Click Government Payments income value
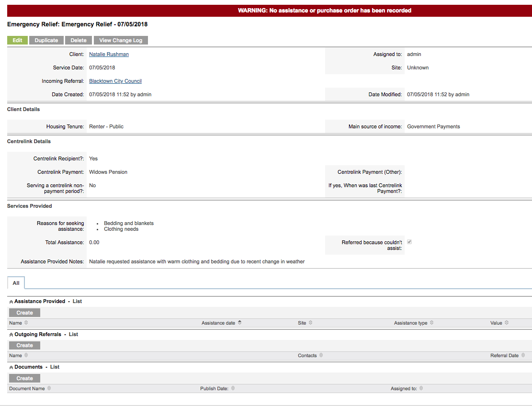Viewport: 532px width, 406px height. (x=433, y=126)
